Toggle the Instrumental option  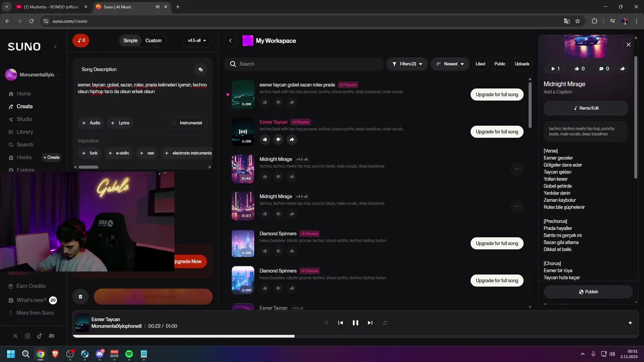[187, 123]
